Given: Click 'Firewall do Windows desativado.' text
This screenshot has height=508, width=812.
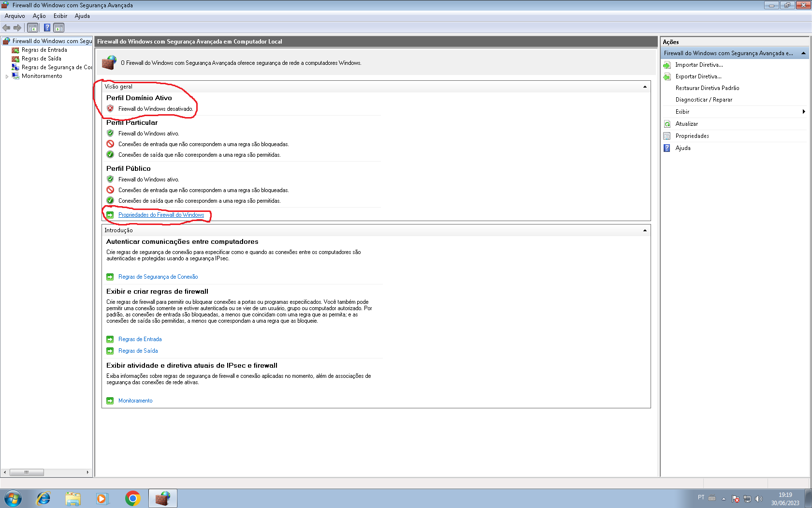Looking at the screenshot, I should tap(156, 109).
